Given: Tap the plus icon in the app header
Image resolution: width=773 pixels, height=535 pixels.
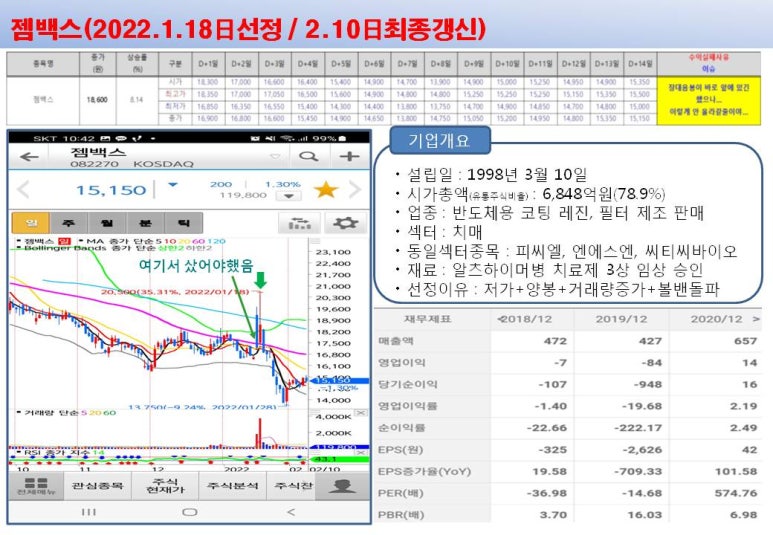Looking at the screenshot, I should 349,157.
